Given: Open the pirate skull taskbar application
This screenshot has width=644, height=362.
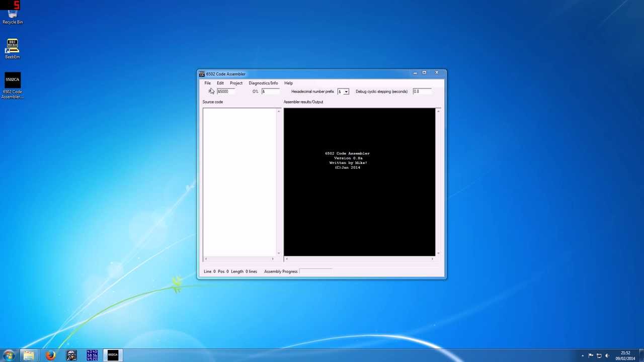Looking at the screenshot, I should [x=71, y=355].
